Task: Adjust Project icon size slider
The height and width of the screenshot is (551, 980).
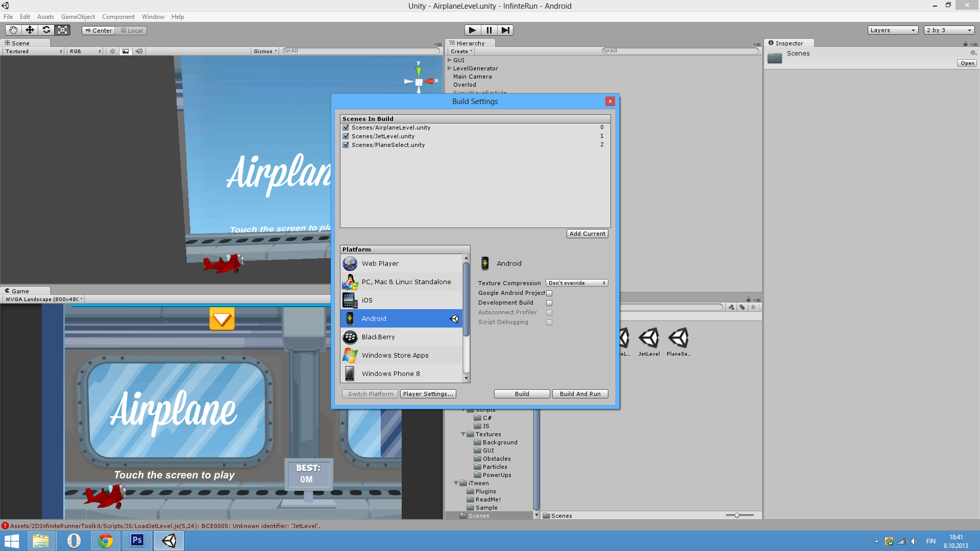Action: point(737,515)
